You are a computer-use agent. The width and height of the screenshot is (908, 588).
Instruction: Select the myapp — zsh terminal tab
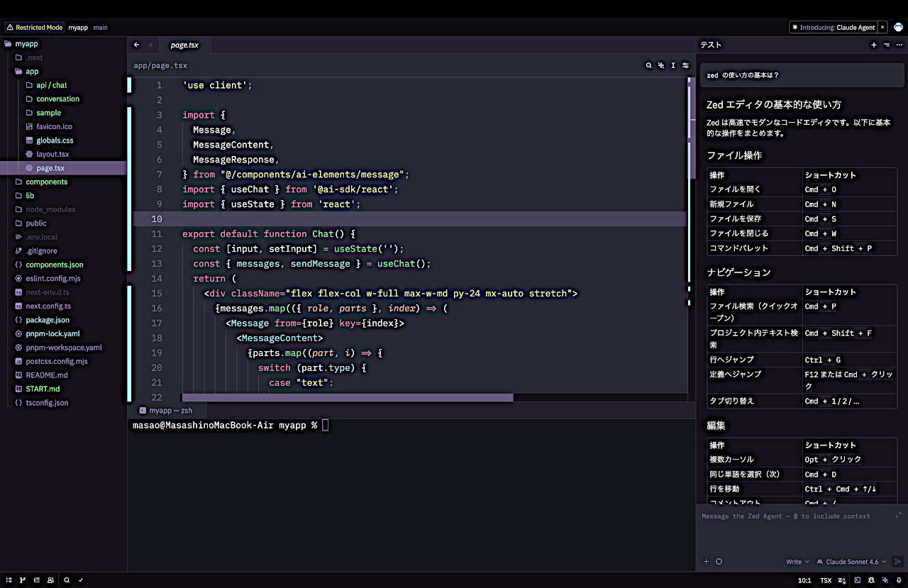(165, 410)
